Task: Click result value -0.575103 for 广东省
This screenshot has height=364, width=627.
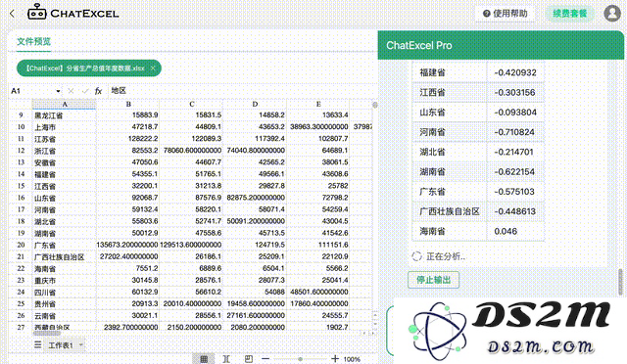Action: coord(514,192)
